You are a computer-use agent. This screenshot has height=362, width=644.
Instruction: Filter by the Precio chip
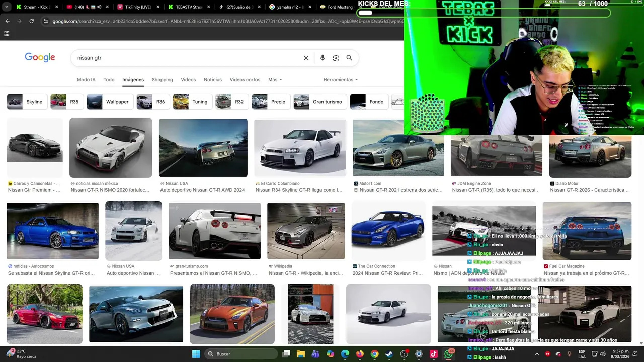click(271, 102)
